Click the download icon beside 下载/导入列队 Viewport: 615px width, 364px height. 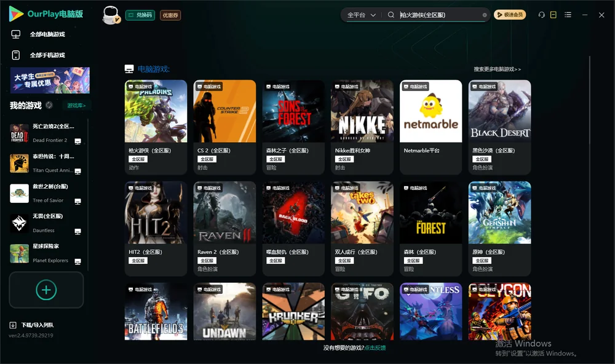(x=13, y=325)
